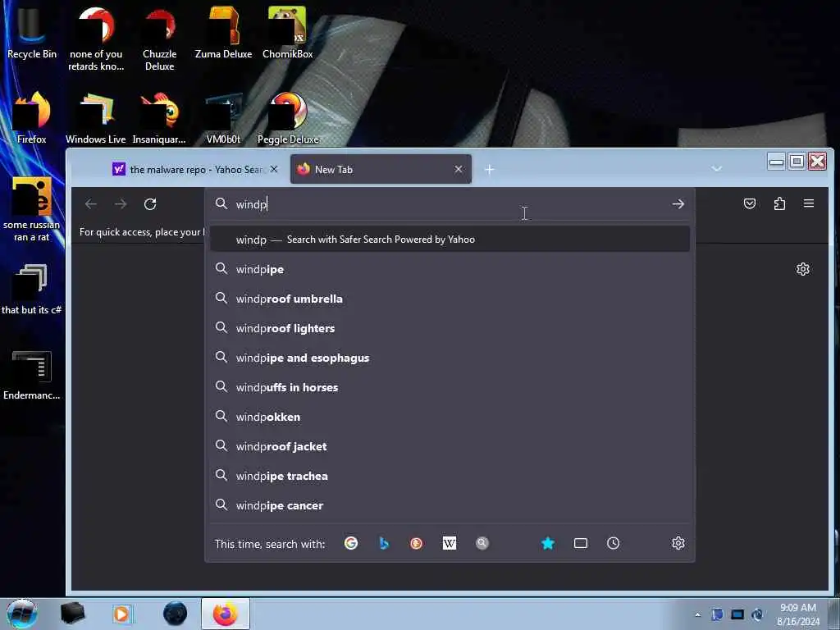Open 'none of you' desktop shortcut
840x630 pixels.
pos(96,38)
